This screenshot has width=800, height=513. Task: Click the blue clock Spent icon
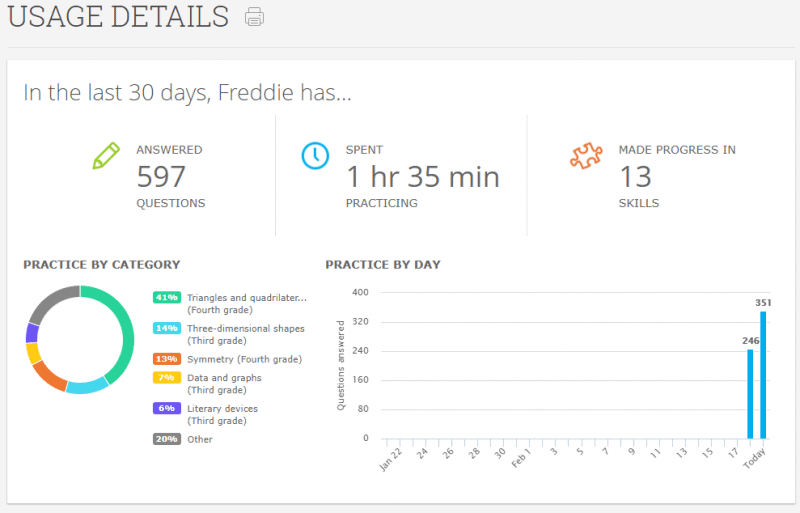[315, 156]
